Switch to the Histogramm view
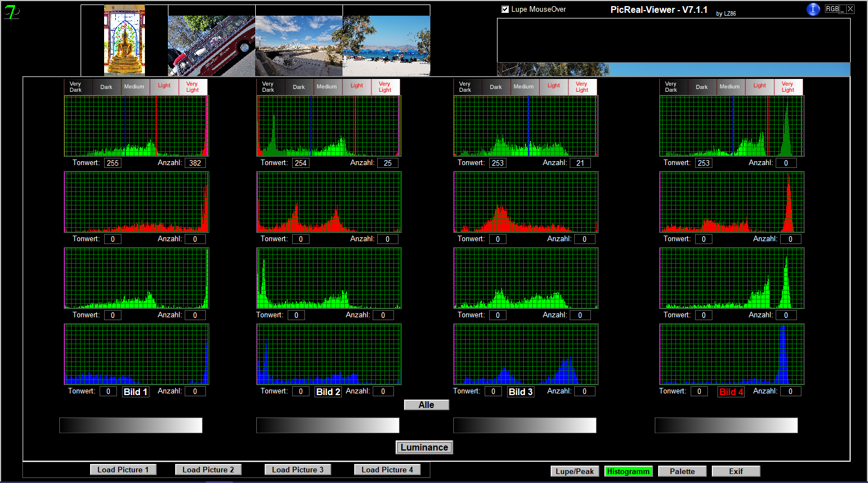This screenshot has height=483, width=868. (628, 471)
